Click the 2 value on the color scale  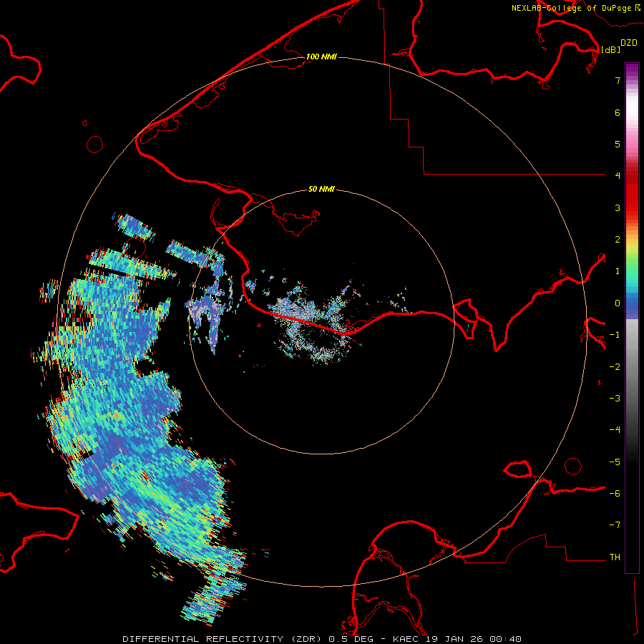pos(618,240)
